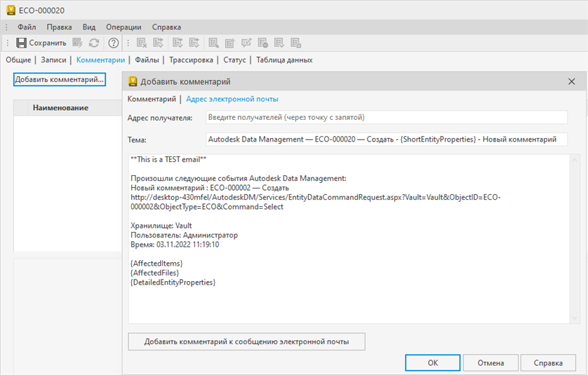588x375 pixels.
Task: Focus the Адрес получателя input field
Action: pyautogui.click(x=387, y=117)
